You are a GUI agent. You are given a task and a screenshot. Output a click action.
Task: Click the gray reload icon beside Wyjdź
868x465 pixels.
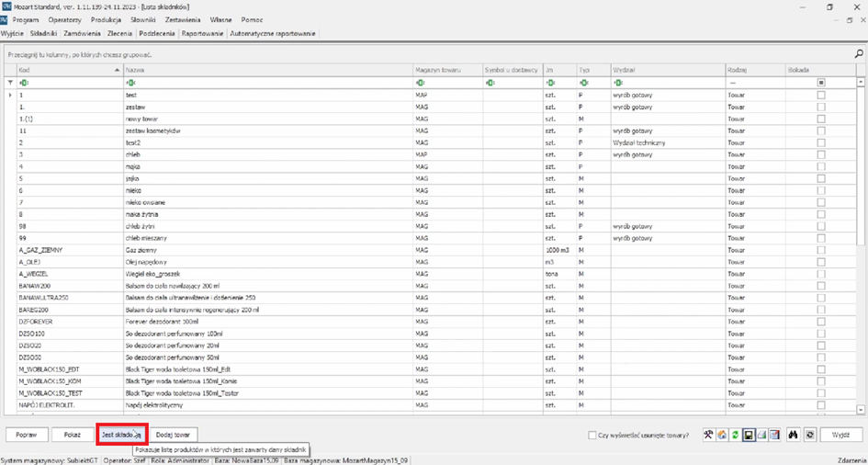(808, 435)
